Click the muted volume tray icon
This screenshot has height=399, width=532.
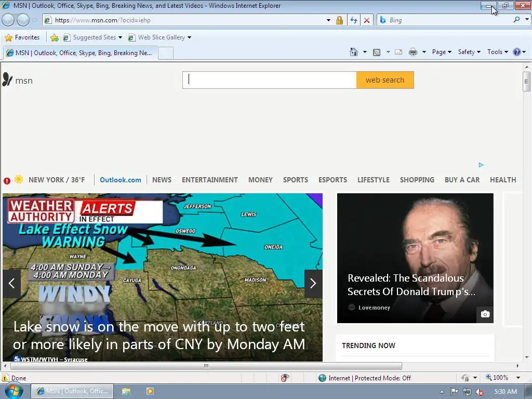point(480,392)
